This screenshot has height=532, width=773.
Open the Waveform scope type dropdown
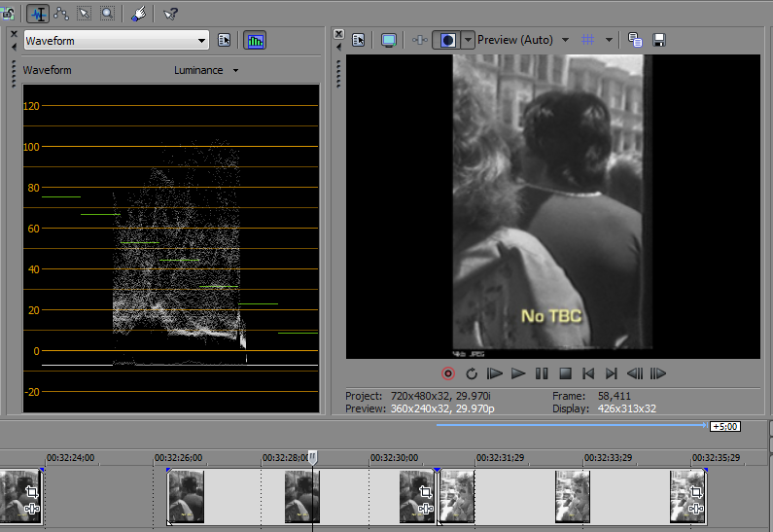201,40
